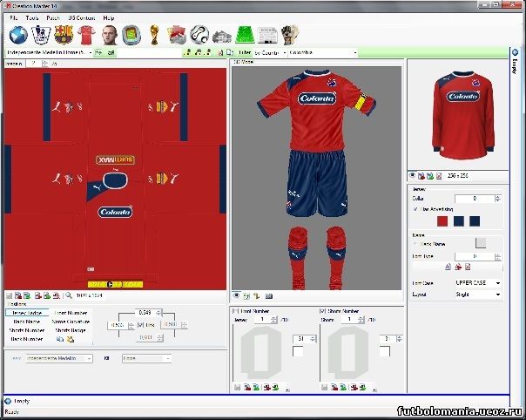Open the Newspaper editor icon

(x=267, y=35)
